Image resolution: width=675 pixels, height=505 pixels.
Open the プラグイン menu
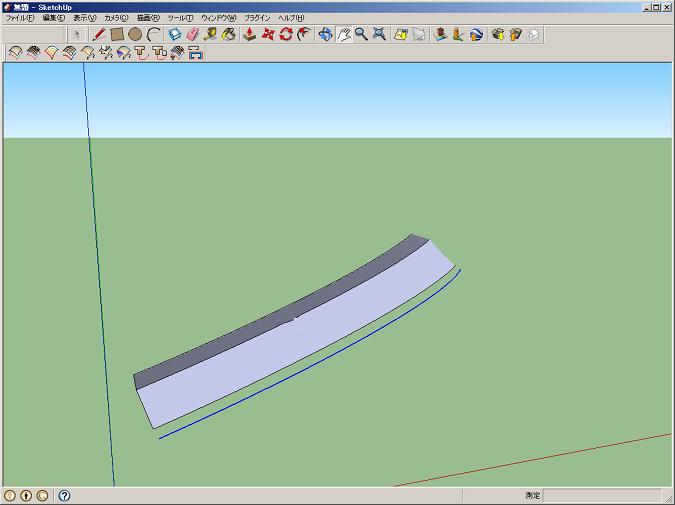point(257,18)
